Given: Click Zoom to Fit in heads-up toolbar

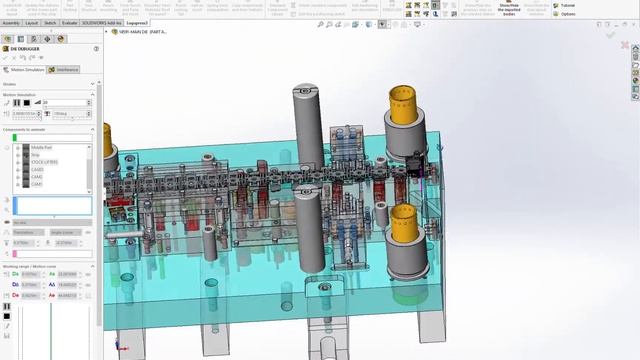Looking at the screenshot, I should point(320,24).
